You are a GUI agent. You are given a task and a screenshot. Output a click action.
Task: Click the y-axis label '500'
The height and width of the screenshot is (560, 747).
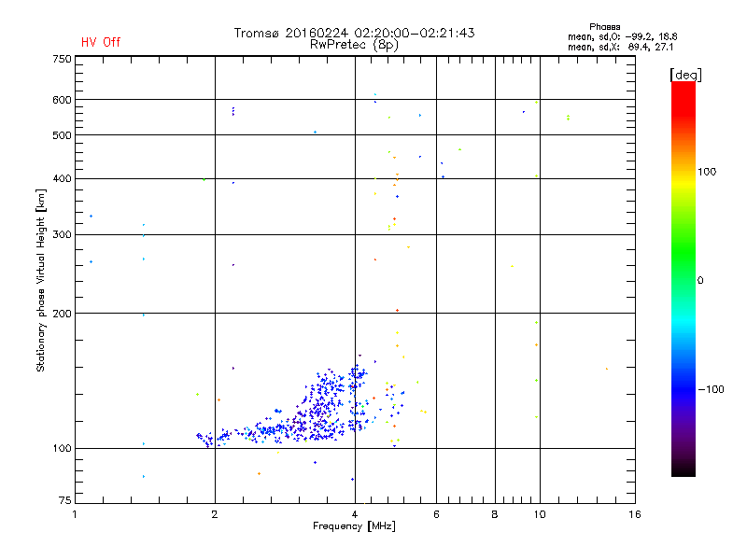[x=62, y=135]
